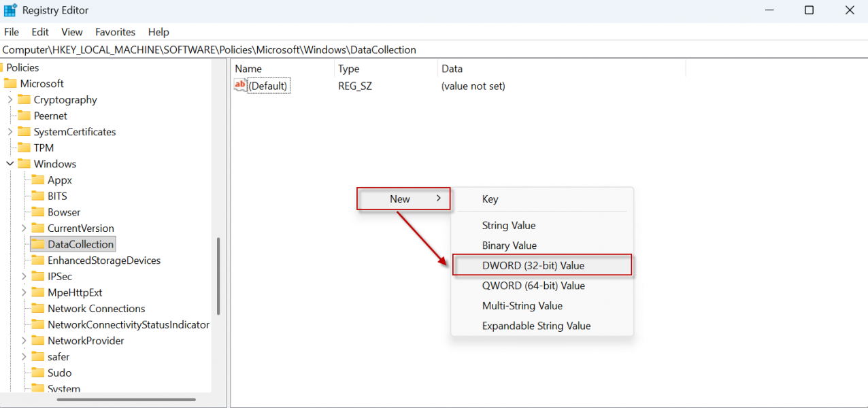This screenshot has width=868, height=408.
Task: Click the (Default) string value icon
Action: tap(241, 86)
